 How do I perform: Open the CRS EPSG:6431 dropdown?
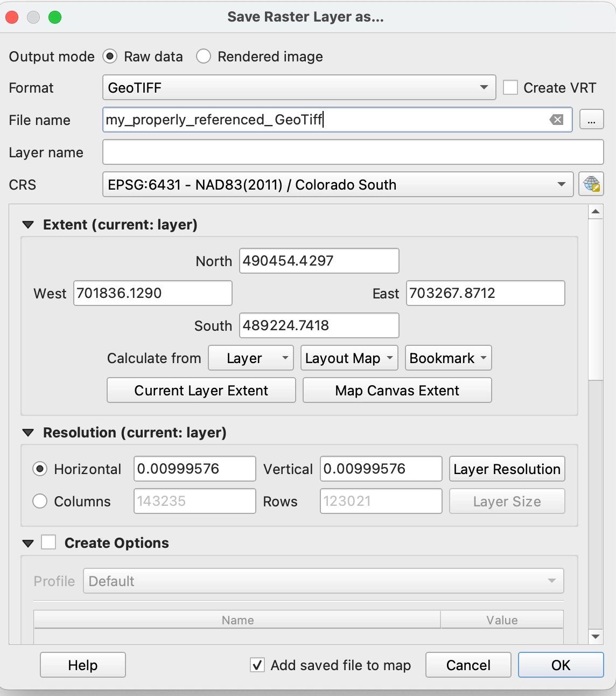pos(338,184)
